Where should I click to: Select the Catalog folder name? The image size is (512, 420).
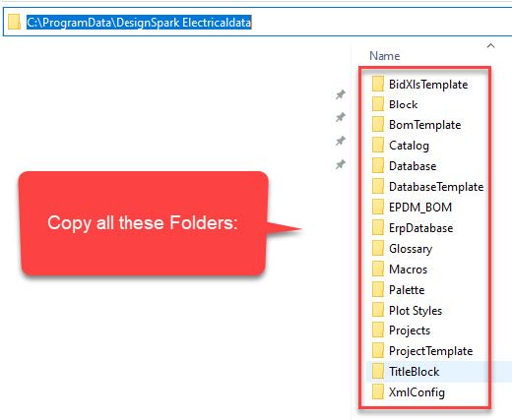pos(409,146)
